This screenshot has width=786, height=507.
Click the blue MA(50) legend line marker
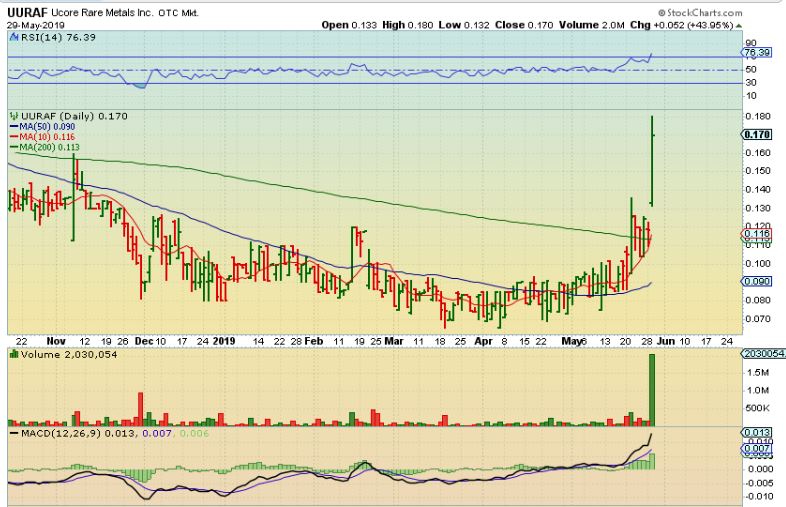tap(13, 127)
